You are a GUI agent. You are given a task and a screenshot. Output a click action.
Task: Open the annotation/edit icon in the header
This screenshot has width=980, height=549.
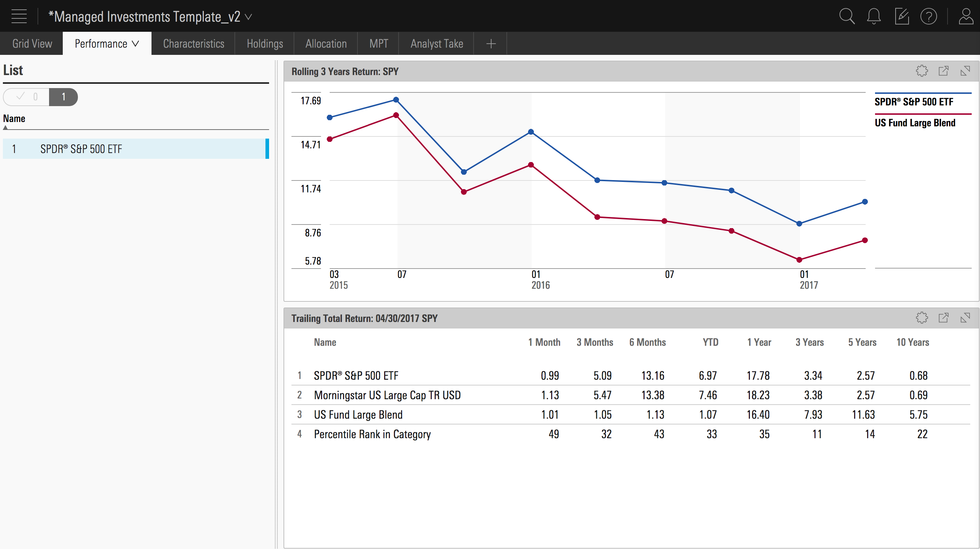(901, 16)
